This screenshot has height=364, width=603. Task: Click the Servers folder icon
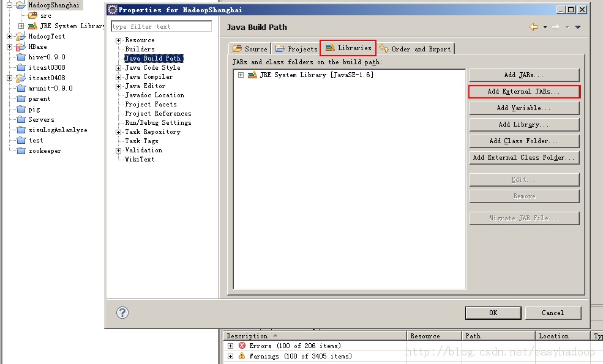click(x=21, y=119)
